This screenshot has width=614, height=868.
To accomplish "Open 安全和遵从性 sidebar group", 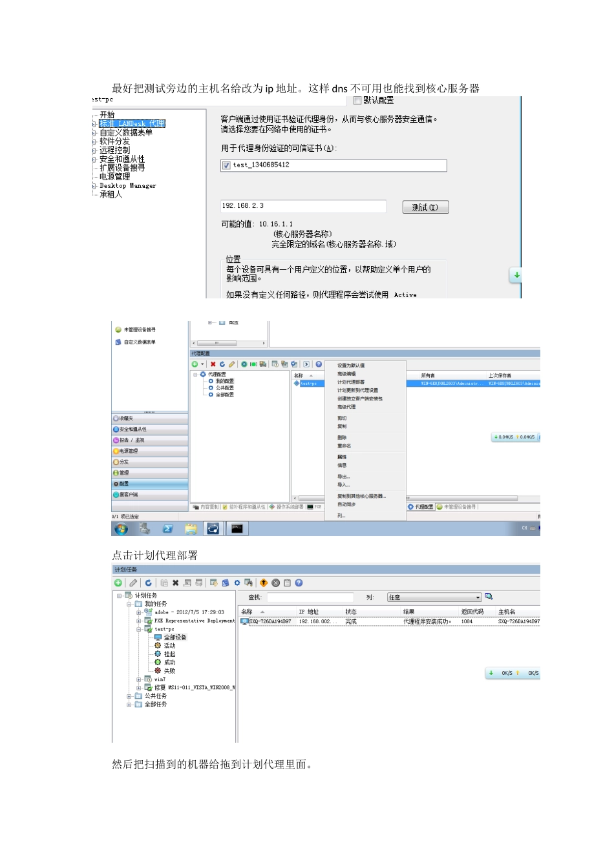I will coord(150,429).
